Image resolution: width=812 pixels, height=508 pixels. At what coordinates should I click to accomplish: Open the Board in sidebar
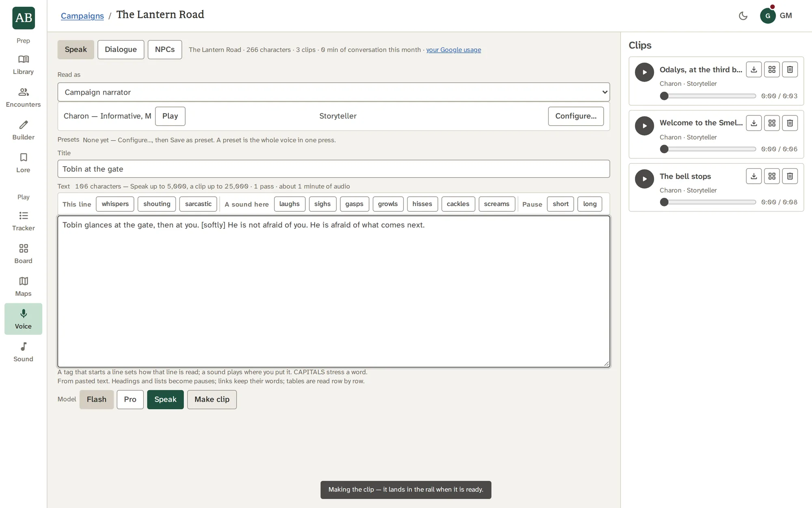point(23,254)
